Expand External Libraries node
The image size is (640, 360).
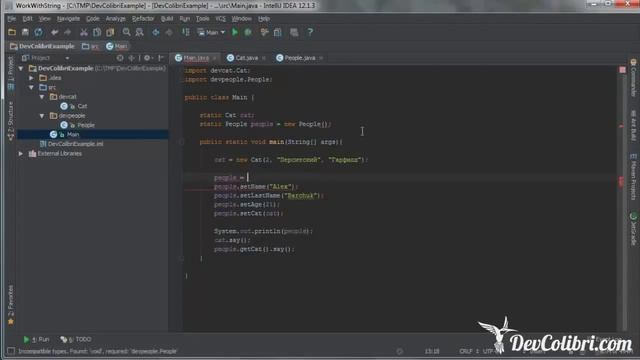pos(21,153)
